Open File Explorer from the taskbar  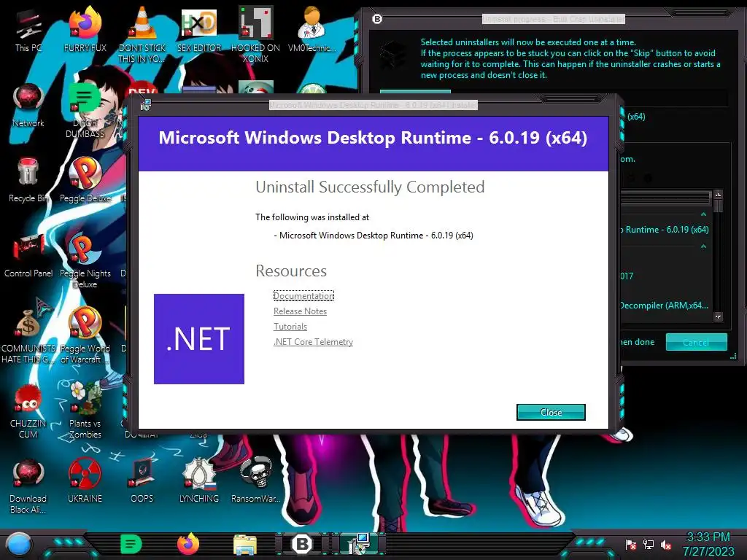tap(245, 544)
